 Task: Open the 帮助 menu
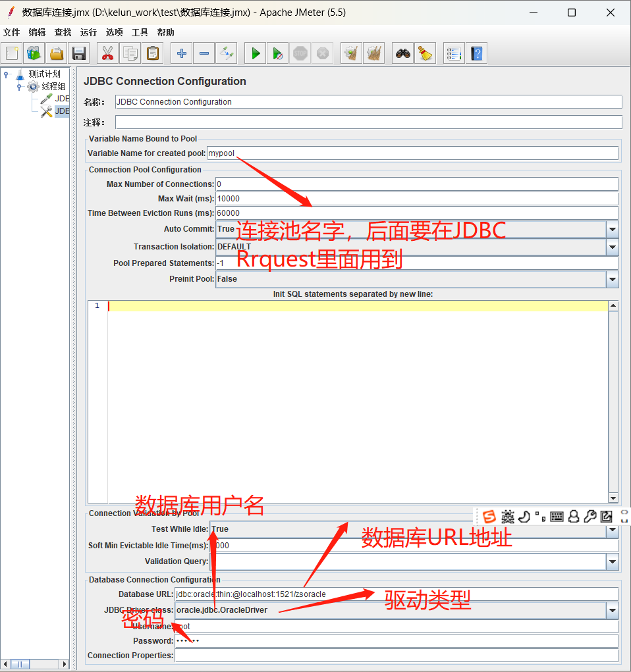click(165, 32)
